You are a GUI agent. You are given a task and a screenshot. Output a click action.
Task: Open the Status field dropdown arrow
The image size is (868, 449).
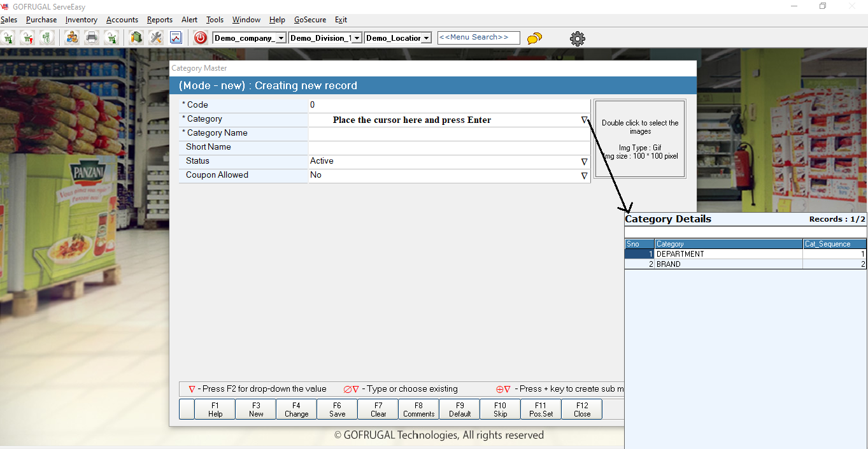coord(584,162)
